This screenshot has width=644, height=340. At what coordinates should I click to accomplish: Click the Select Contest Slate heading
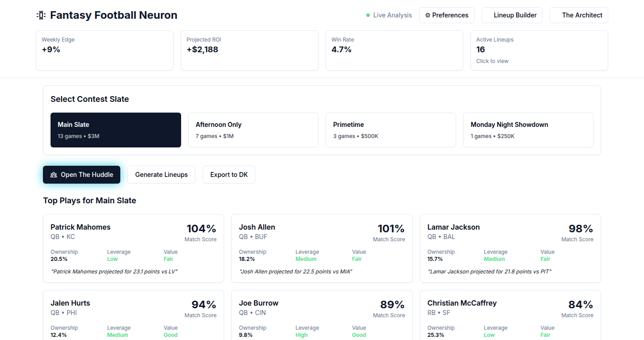click(x=89, y=99)
